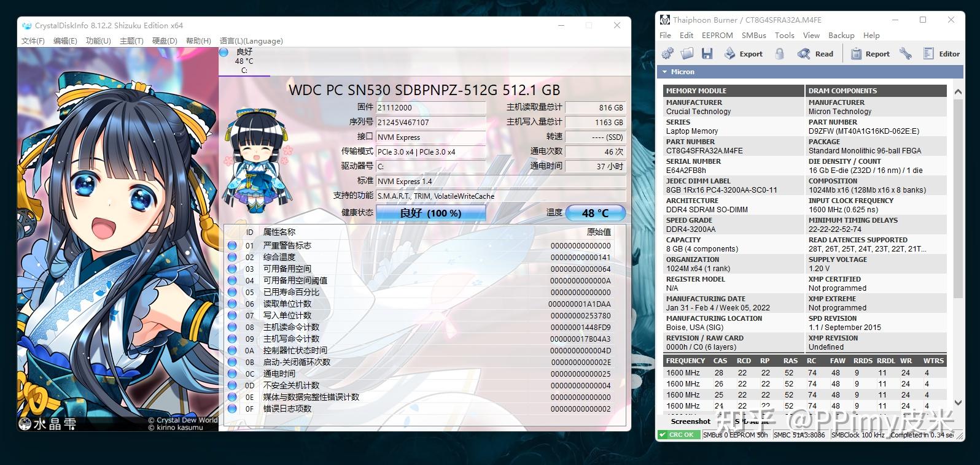Click total host writes value 1163 GB

tap(595, 122)
